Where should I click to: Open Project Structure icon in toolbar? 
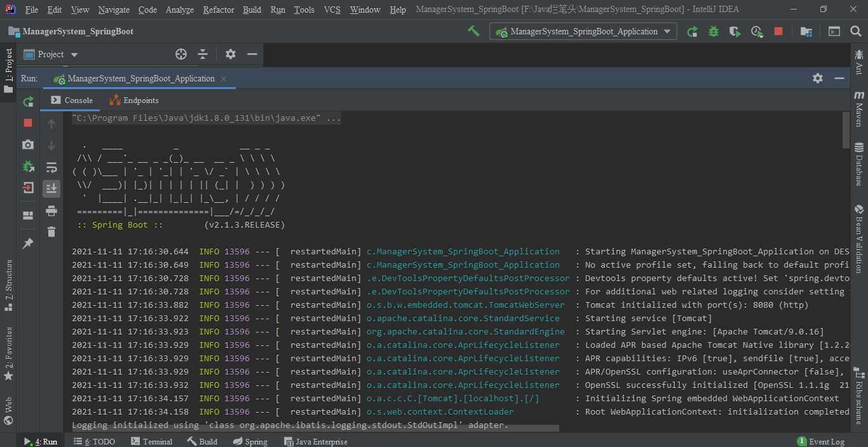(x=806, y=31)
